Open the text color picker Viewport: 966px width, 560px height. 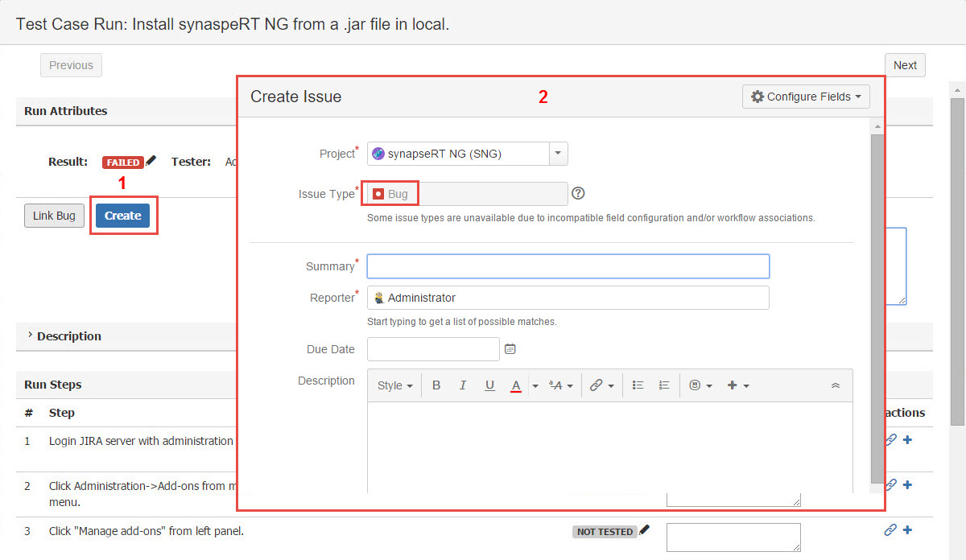coord(535,386)
